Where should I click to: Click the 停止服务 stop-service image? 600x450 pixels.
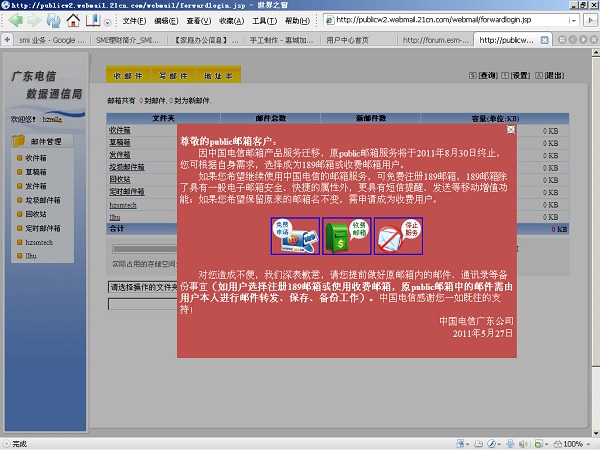coord(398,236)
